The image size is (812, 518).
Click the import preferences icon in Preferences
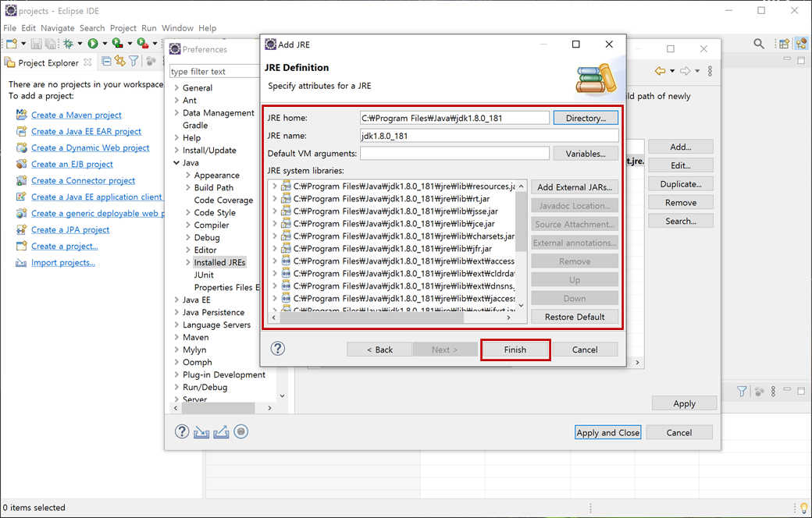pyautogui.click(x=201, y=431)
